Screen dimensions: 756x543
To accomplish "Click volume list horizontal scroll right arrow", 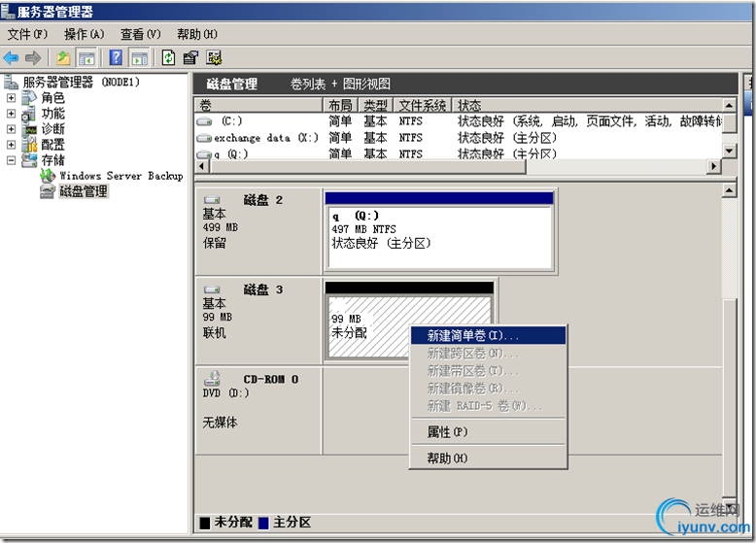I will click(713, 166).
